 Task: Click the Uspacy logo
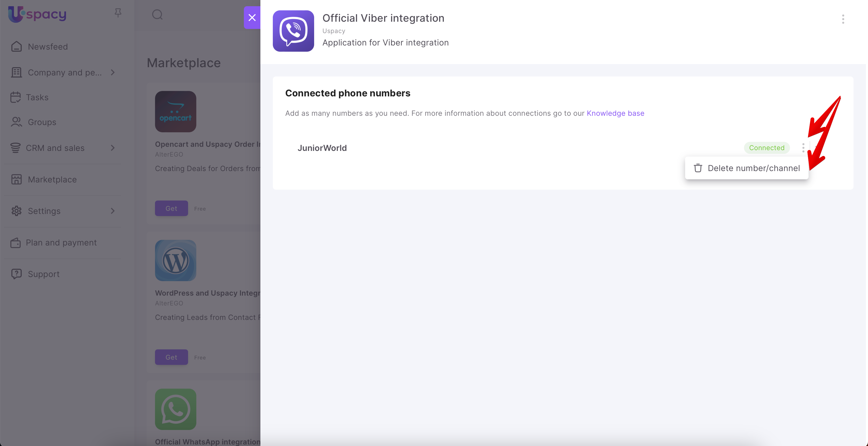pos(37,14)
